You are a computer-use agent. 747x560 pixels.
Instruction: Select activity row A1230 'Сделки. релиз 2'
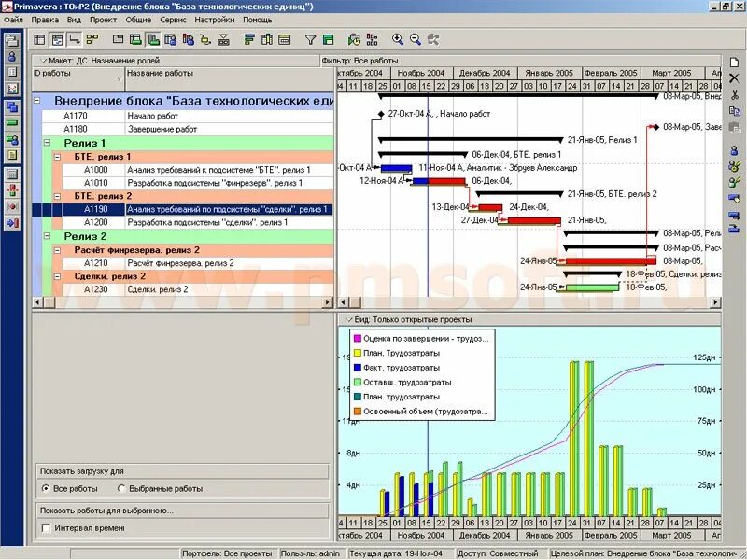click(x=197, y=289)
